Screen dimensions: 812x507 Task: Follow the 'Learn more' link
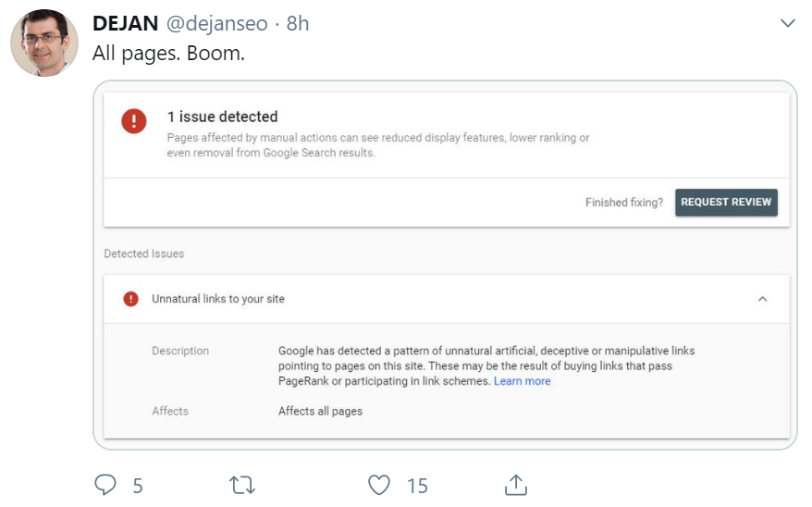tap(522, 381)
